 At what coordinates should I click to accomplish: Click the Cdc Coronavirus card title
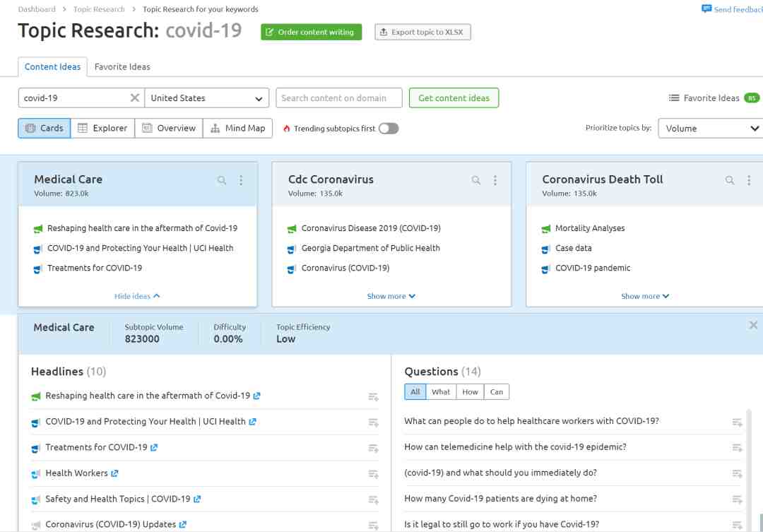pos(331,179)
